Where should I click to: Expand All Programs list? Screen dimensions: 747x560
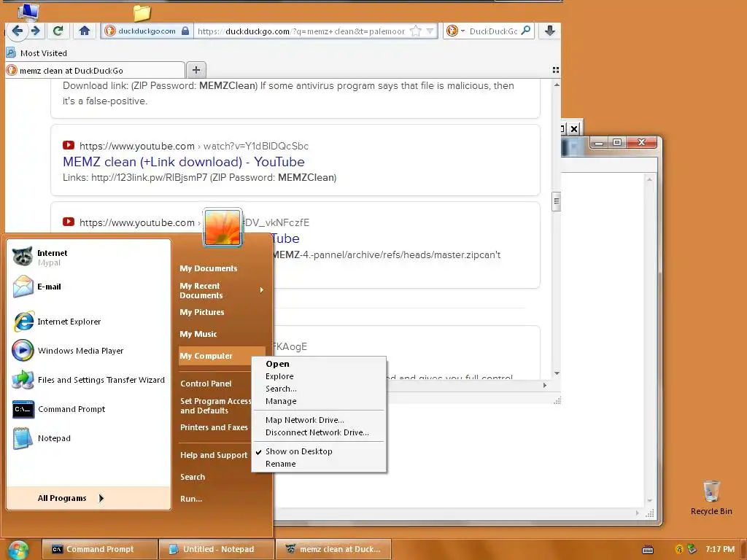pyautogui.click(x=88, y=498)
